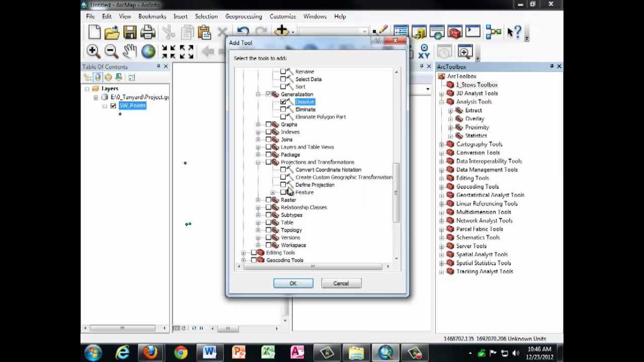Click Table Of Contents Options icon
The image size is (644, 362).
[131, 77]
